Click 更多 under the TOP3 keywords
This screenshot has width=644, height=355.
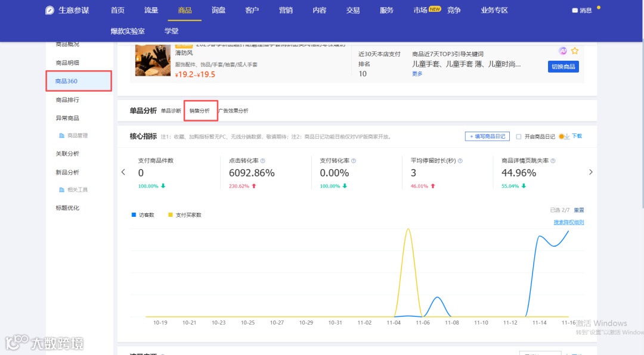(x=417, y=74)
